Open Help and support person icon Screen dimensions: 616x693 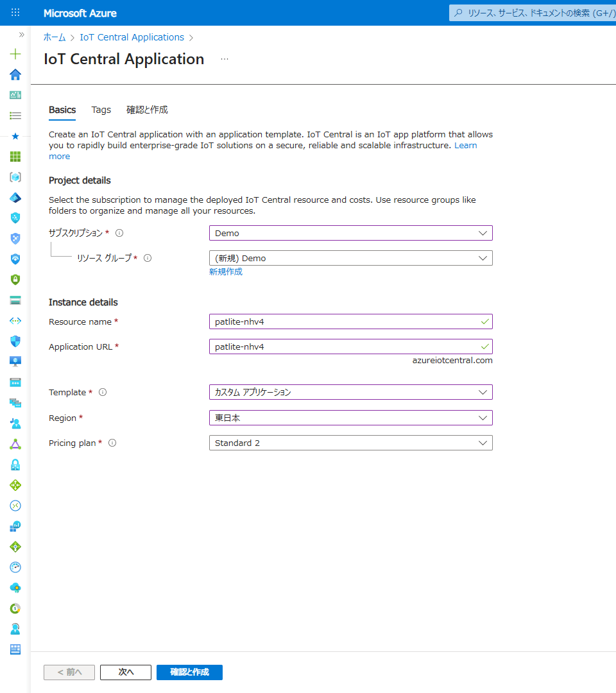tap(15, 629)
